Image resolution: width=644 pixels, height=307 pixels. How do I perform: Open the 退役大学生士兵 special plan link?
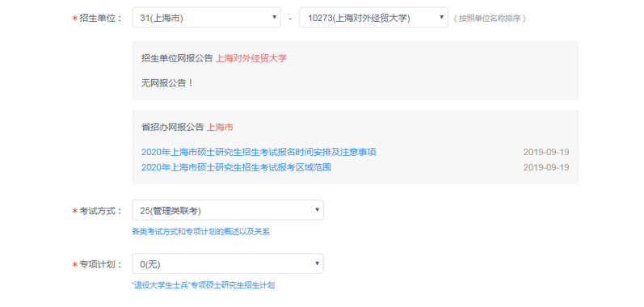coord(204,285)
